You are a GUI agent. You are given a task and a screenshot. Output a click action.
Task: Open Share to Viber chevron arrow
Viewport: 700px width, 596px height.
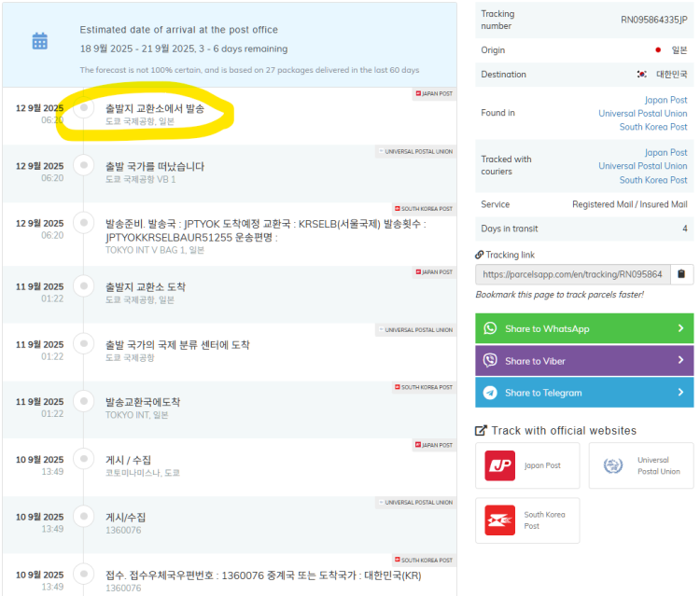680,360
